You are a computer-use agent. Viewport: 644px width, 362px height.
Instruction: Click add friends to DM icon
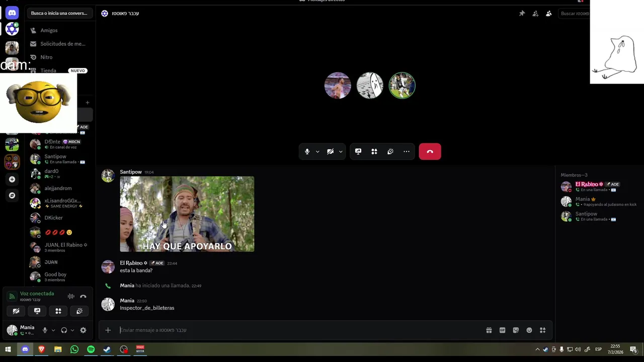click(x=535, y=14)
